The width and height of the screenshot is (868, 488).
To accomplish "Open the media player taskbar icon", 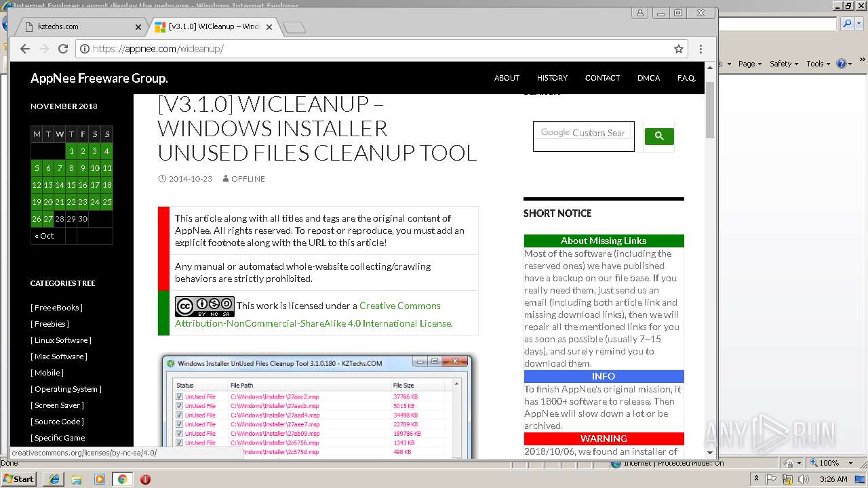I will (x=100, y=479).
